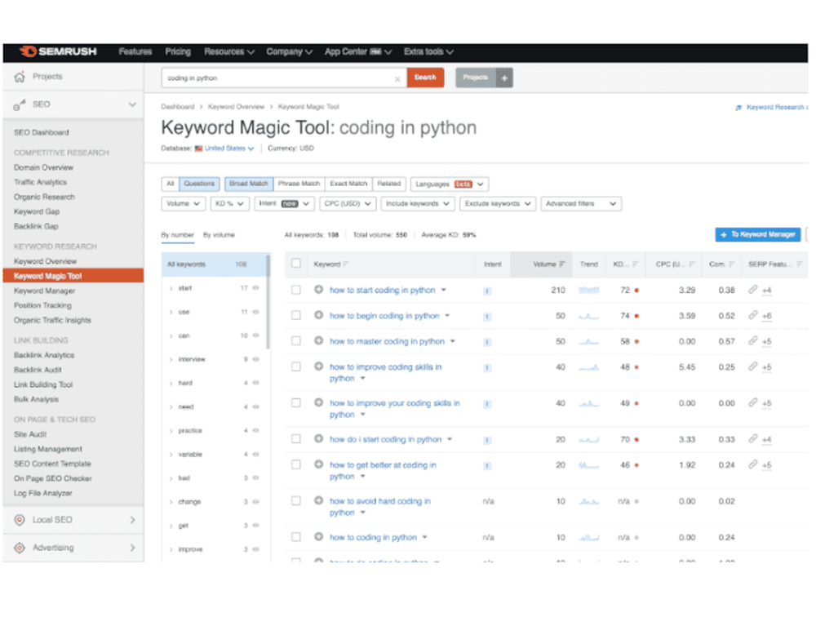The height and width of the screenshot is (644, 816).
Task: Click keyword groups list scrollbar
Action: click(x=268, y=302)
